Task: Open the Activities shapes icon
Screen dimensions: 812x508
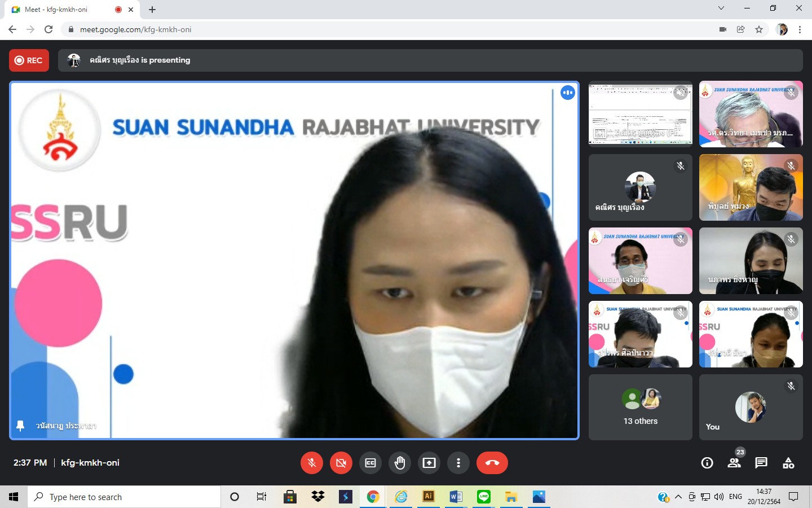Action: (x=788, y=463)
